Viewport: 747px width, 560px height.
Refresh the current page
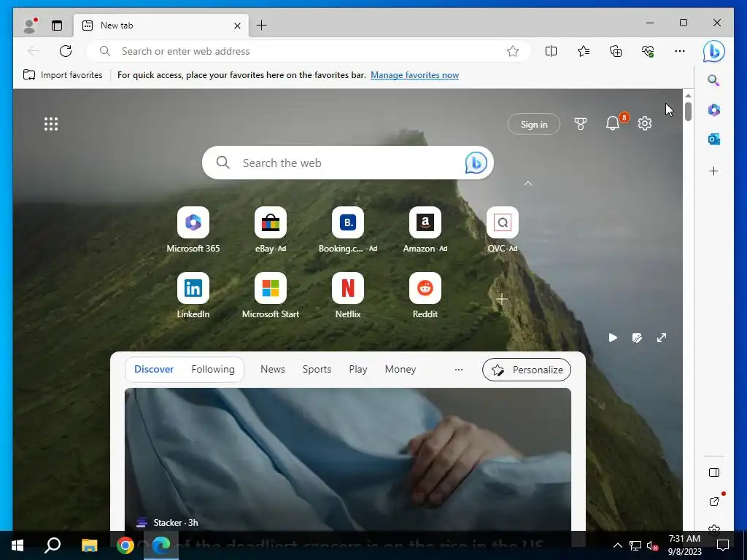tap(66, 51)
